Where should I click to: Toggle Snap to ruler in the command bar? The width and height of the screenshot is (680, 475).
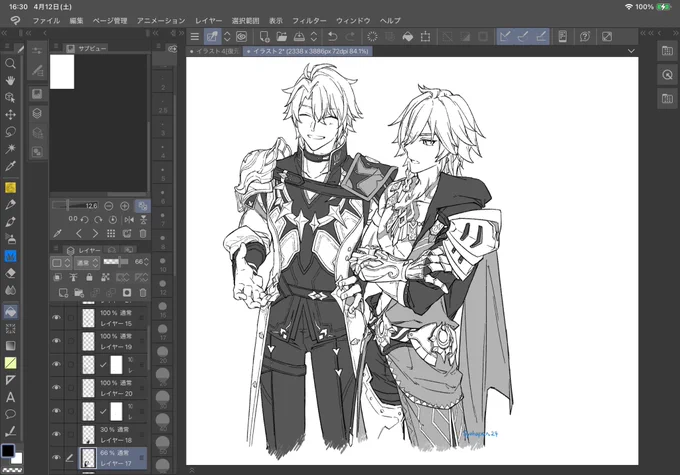pos(505,37)
